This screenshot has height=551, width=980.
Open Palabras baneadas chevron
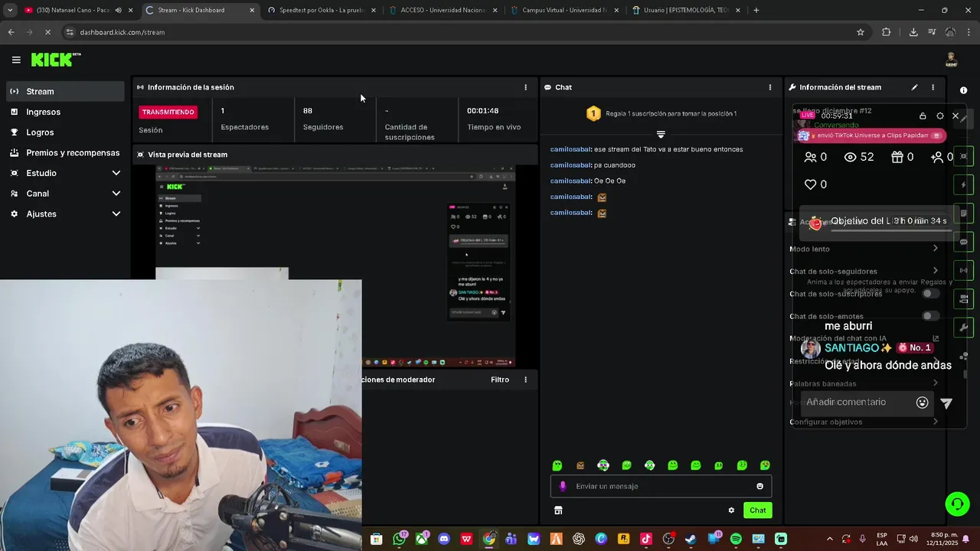pyautogui.click(x=936, y=383)
